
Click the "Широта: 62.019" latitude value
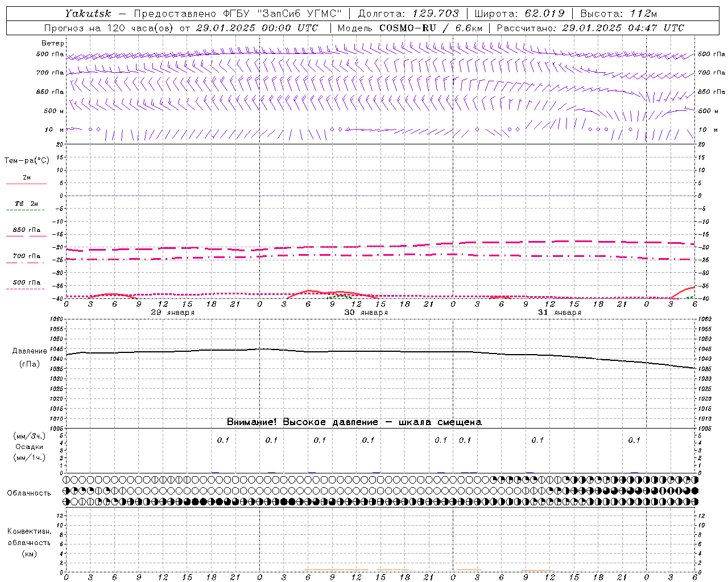519,14
